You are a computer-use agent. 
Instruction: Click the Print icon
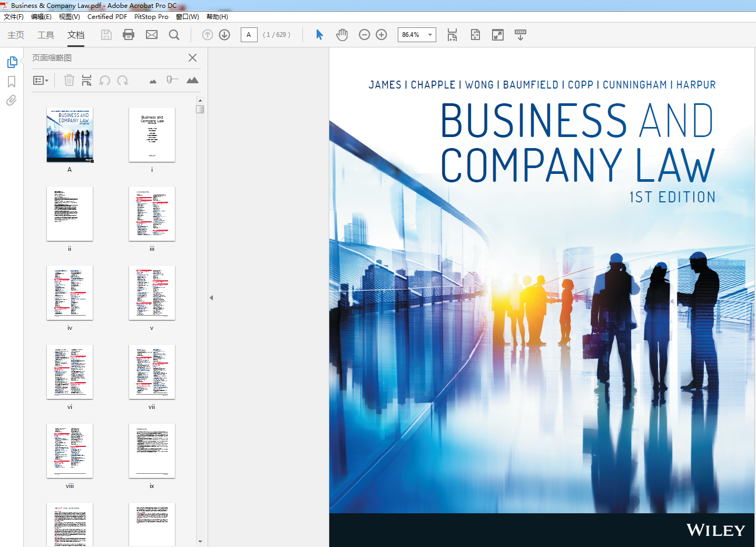click(129, 35)
